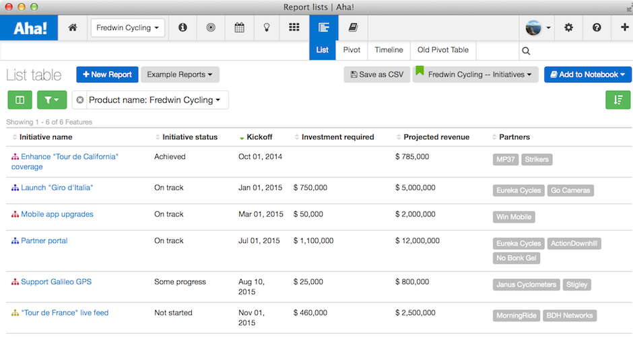The width and height of the screenshot is (633, 364).
Task: Click the Win Mobile partner tag
Action: pyautogui.click(x=514, y=217)
